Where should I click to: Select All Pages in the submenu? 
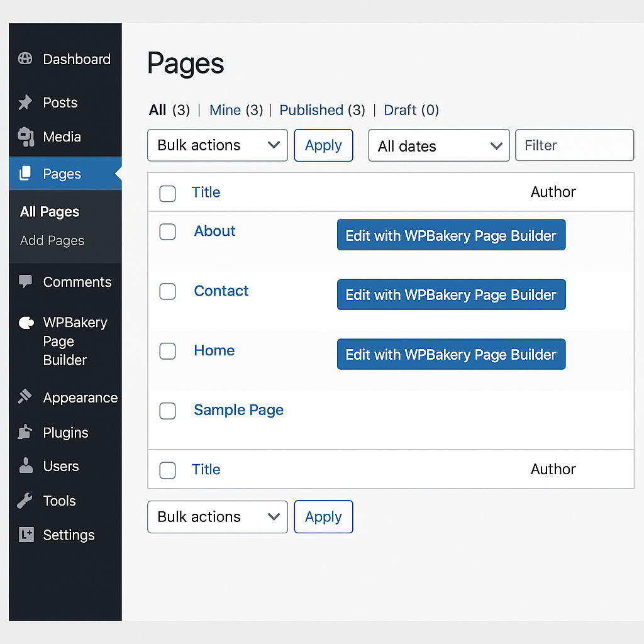[50, 212]
